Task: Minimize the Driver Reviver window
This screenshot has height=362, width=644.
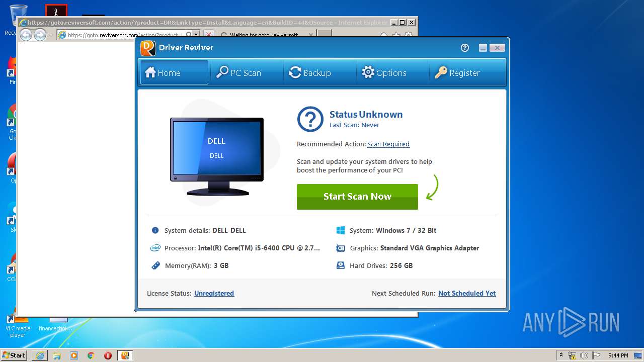Action: [x=483, y=48]
